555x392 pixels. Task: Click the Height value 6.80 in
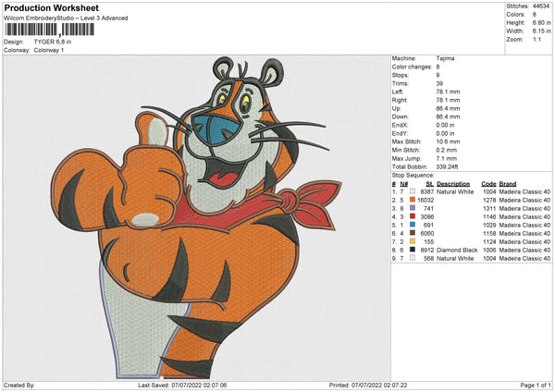coord(541,22)
